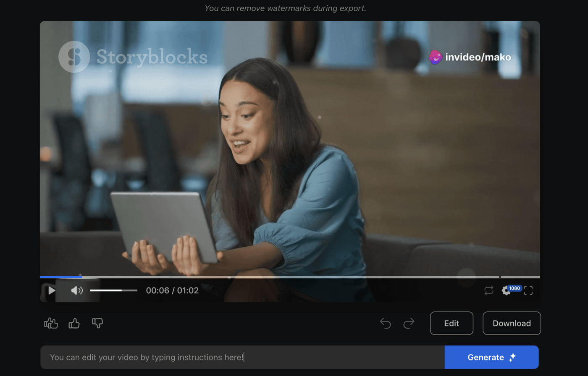588x376 pixels.
Task: Click the double thumbs up super-like icon
Action: coord(50,323)
